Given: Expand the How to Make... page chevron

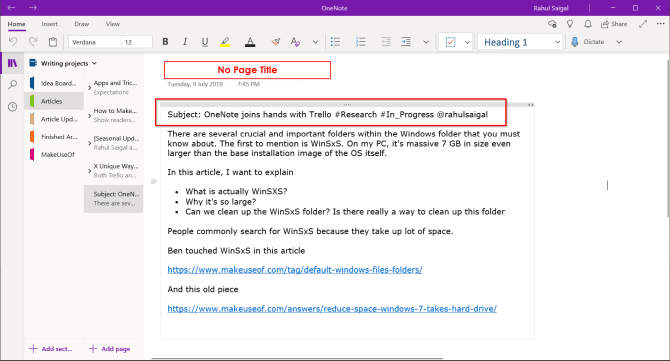Looking at the screenshot, I should tap(89, 115).
